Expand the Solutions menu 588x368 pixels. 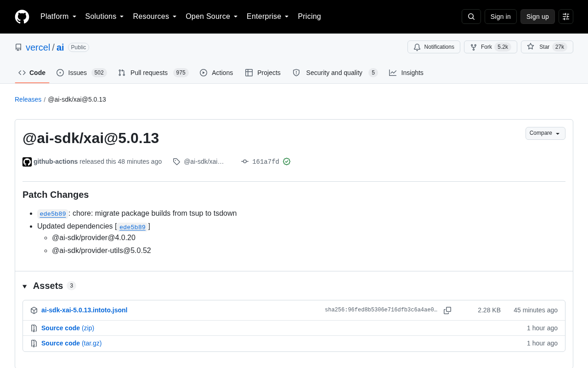point(105,17)
